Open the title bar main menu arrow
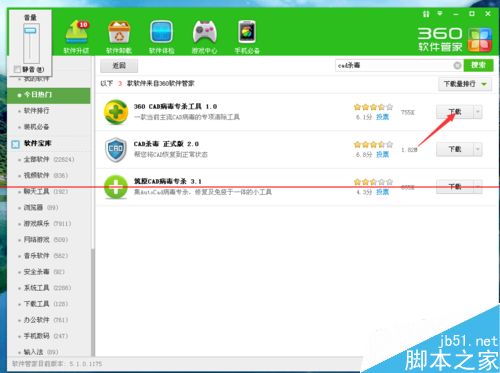The image size is (500, 373). [x=440, y=14]
